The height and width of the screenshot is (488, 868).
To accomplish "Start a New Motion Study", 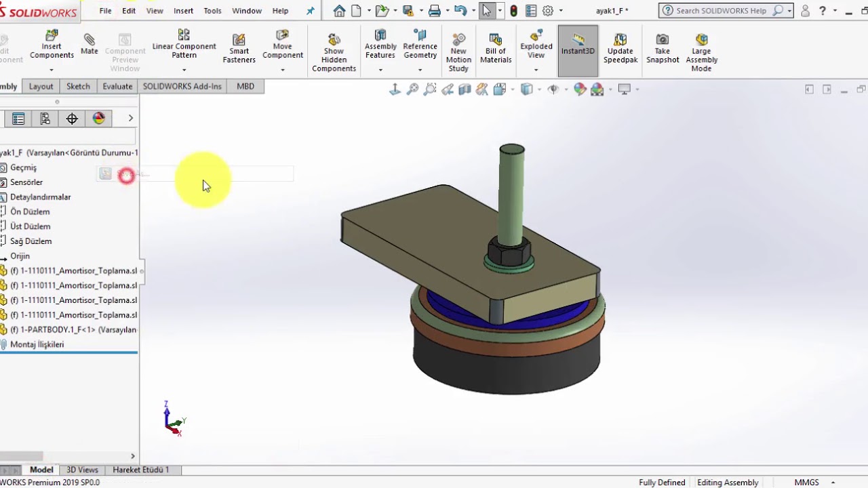I will 458,53.
